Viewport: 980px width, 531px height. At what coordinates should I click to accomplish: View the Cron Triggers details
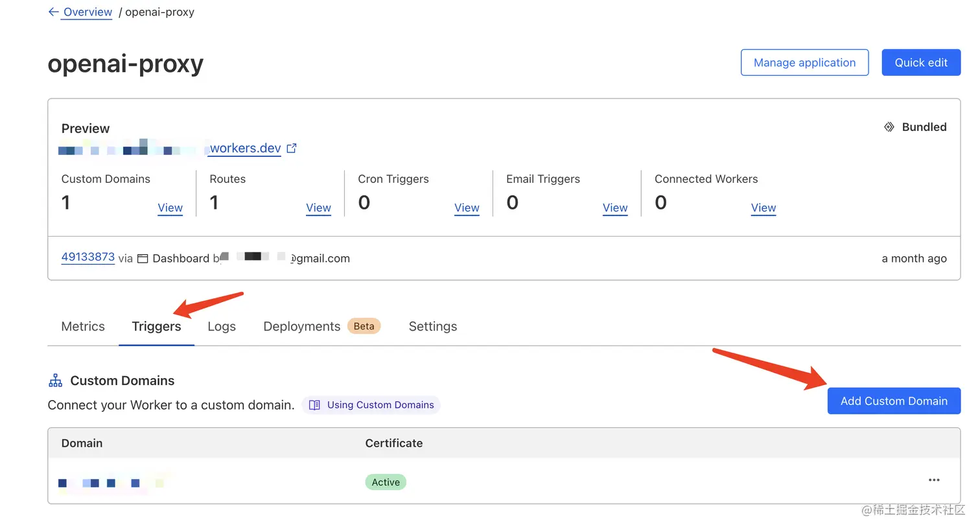pyautogui.click(x=467, y=207)
